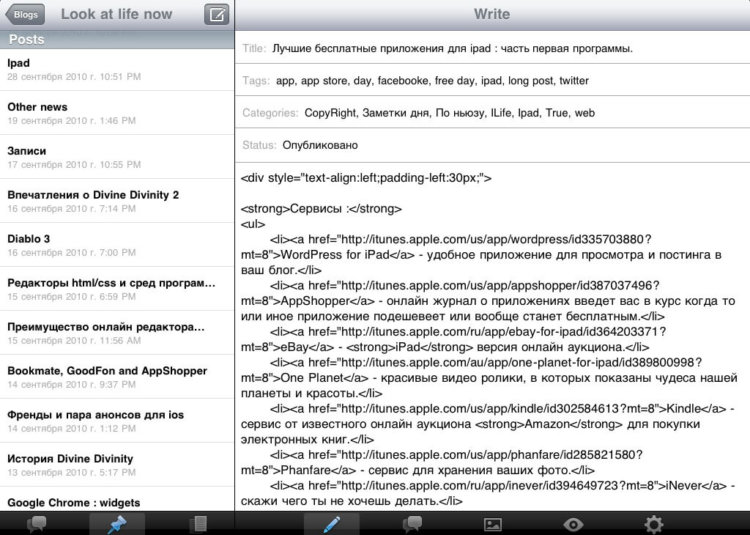
Task: Select the pinned posts tab icon
Action: 117,524
